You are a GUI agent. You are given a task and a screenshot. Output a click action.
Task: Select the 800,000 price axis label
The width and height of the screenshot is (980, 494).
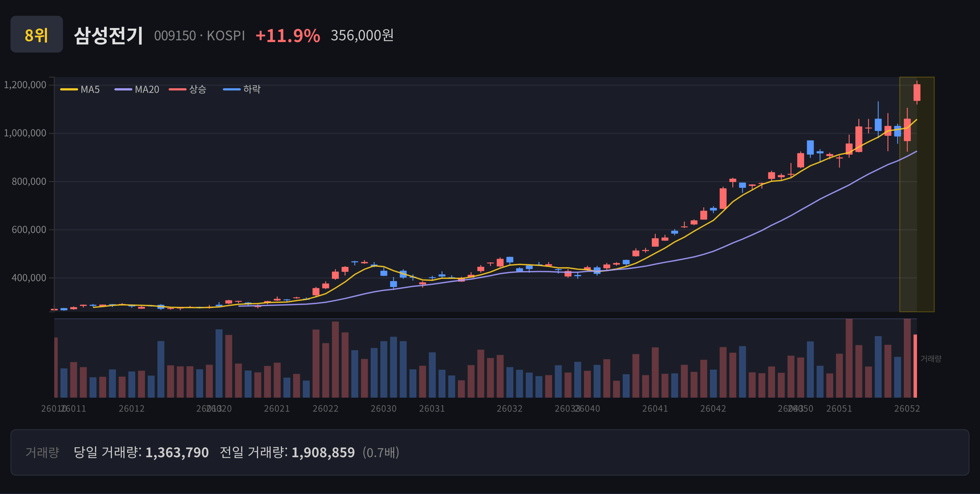pyautogui.click(x=29, y=181)
